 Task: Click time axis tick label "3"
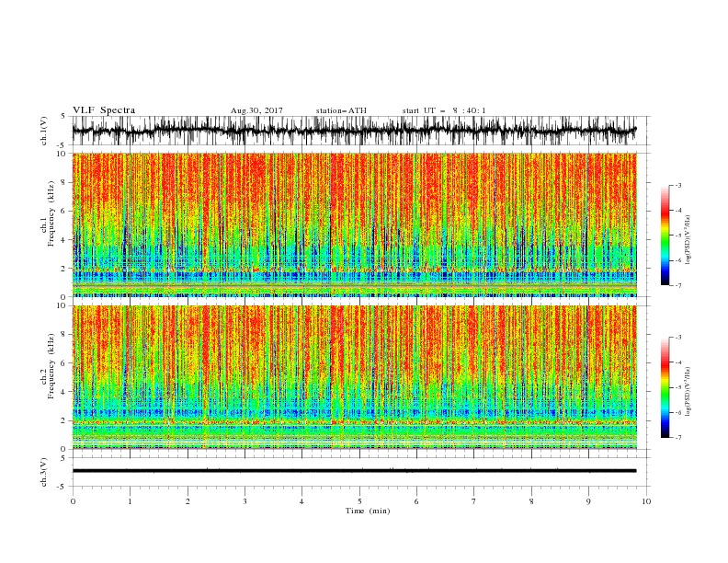245,501
